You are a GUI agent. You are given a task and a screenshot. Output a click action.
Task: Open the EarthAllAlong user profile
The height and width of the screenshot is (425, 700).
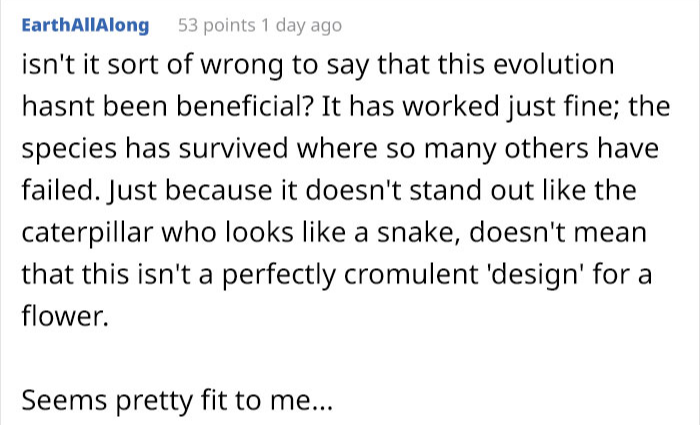coord(84,24)
